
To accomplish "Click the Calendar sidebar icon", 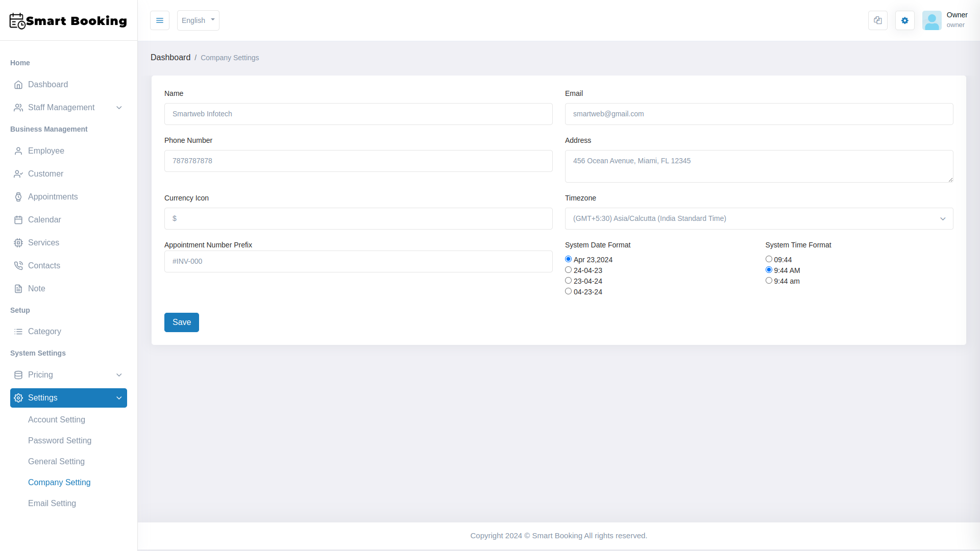I will 18,219.
